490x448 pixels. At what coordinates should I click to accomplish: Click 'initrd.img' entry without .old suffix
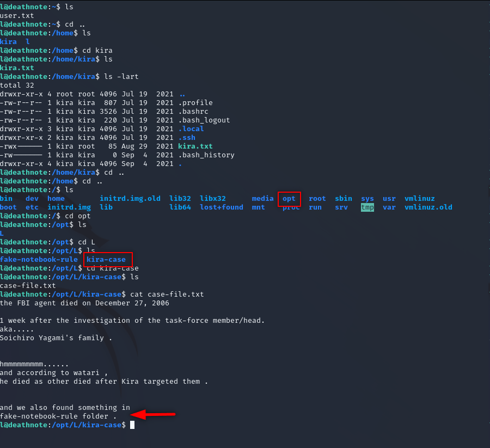pyautogui.click(x=69, y=207)
